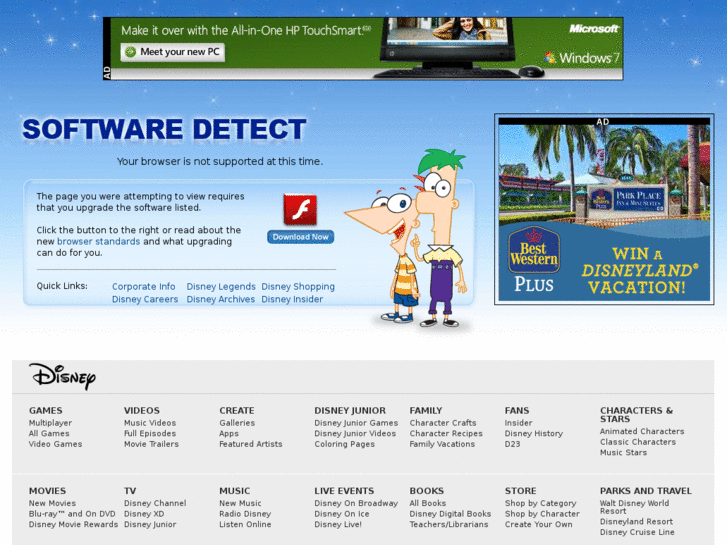Go to Music Videos link
This screenshot has width=727, height=545.
[x=150, y=423]
